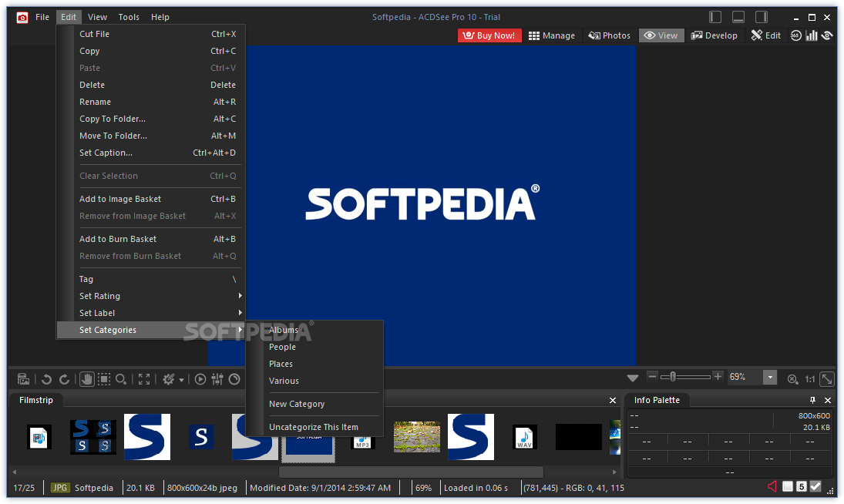Screen dimensions: 844x504
Task: Click the red speaker audio icon
Action: click(x=772, y=486)
